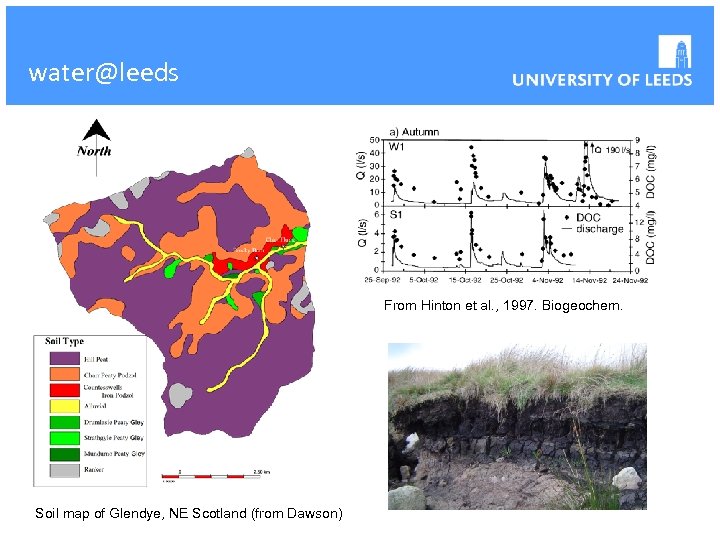Image resolution: width=720 pixels, height=540 pixels.
Task: Select the grey Ranker legend swatch
Action: 64,470
